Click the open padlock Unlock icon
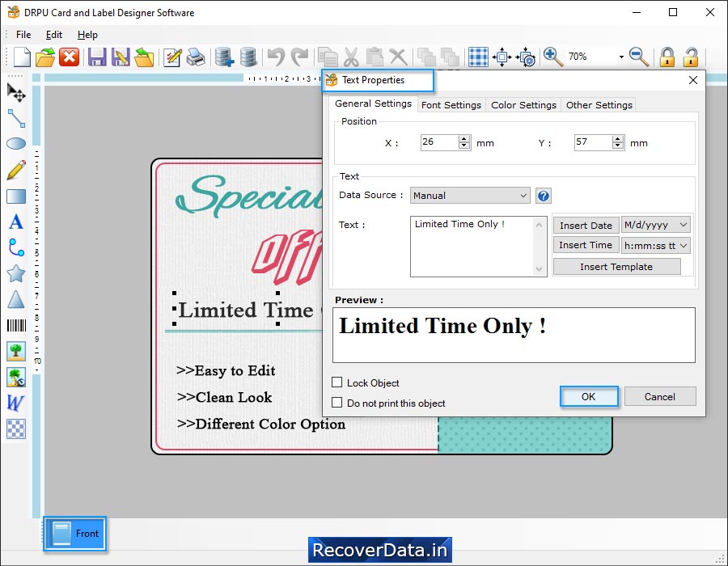The height and width of the screenshot is (566, 728). [691, 57]
